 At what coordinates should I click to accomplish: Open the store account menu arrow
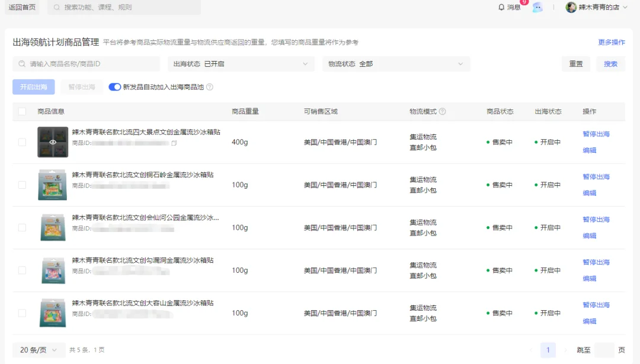click(x=625, y=7)
